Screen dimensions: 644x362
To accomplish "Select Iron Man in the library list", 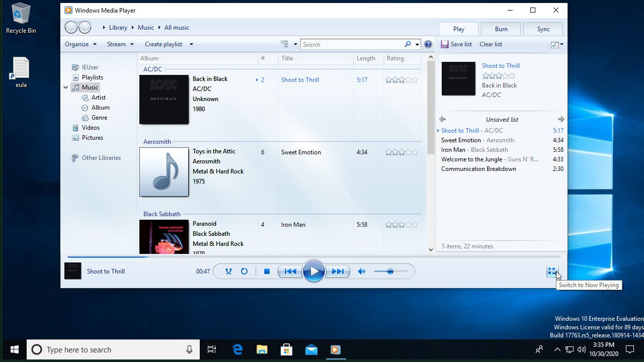I will 293,225.
